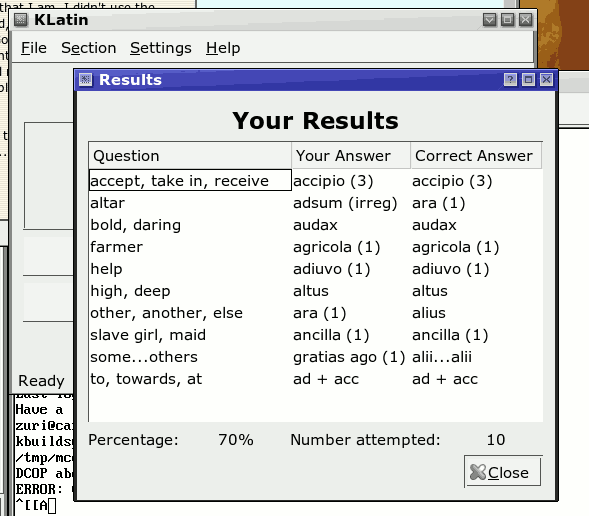Open the Settings menu in KLatin
The image size is (589, 516).
(161, 48)
